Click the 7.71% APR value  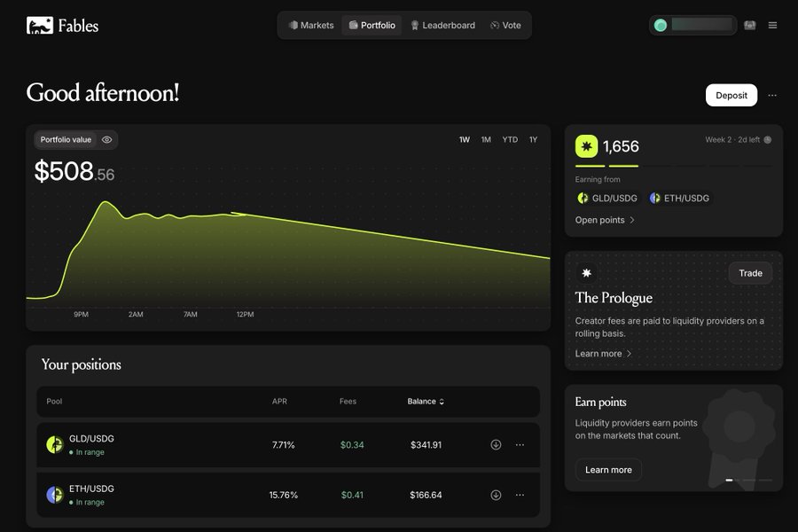pyautogui.click(x=284, y=444)
